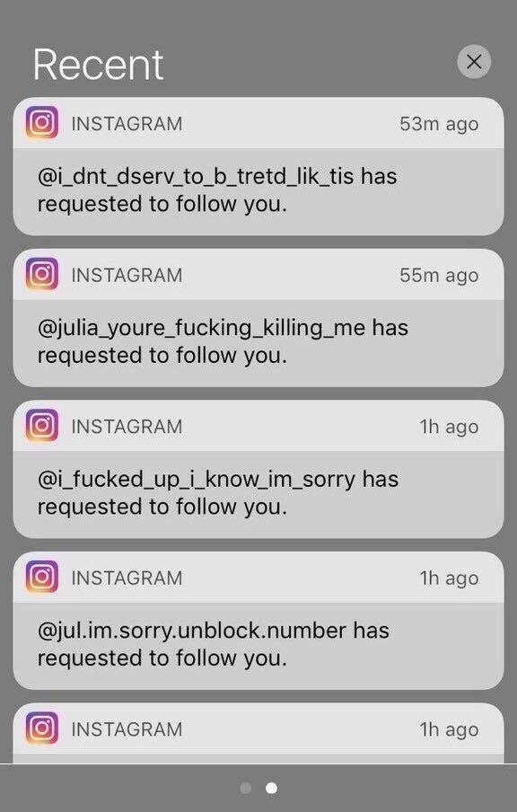The image size is (517, 812).
Task: Tap the INSTAGRAM header of the first notification
Action: [x=127, y=124]
